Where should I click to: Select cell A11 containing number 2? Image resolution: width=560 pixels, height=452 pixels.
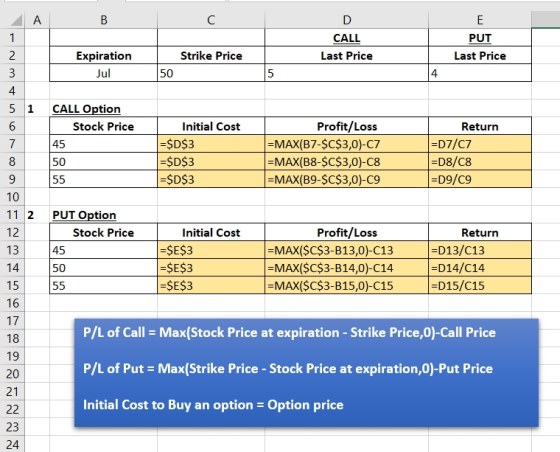(x=37, y=215)
